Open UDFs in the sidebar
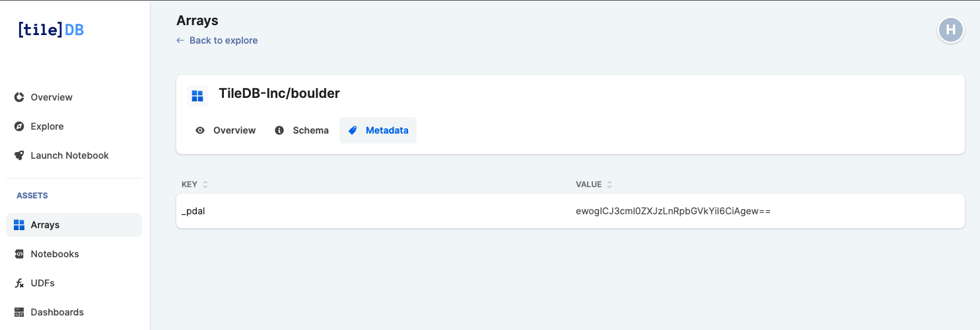This screenshot has height=330, width=980. click(42, 283)
